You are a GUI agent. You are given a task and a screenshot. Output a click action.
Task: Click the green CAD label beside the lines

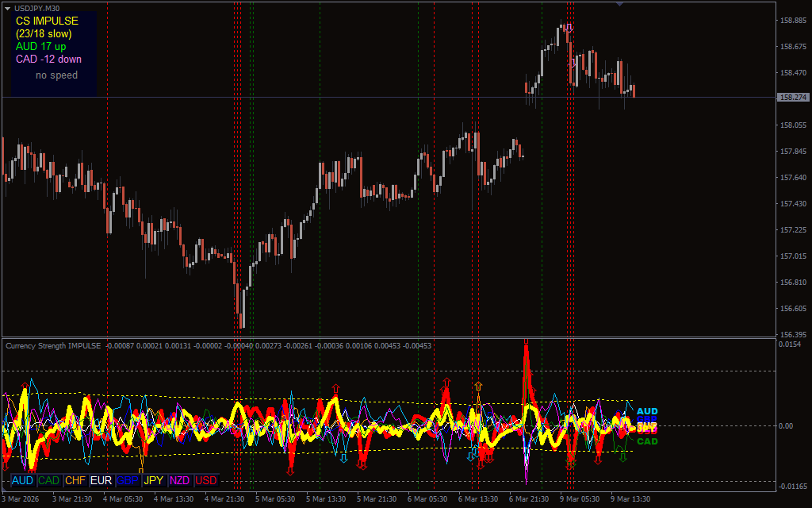click(x=647, y=441)
